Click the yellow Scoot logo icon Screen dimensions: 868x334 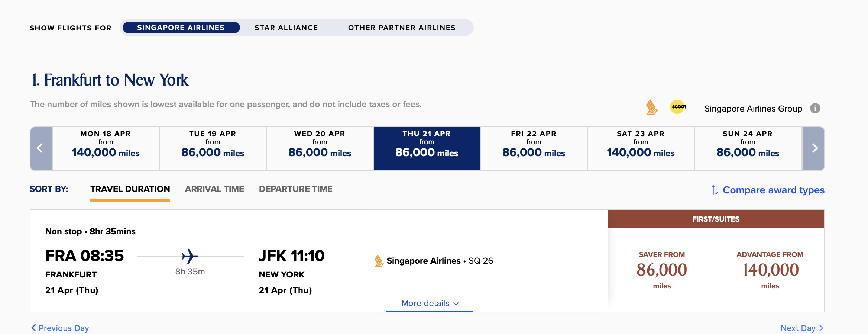click(x=678, y=107)
